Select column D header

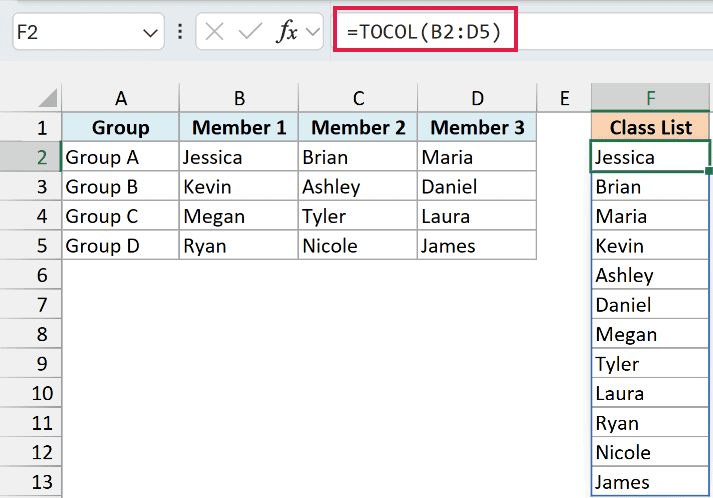pyautogui.click(x=477, y=98)
